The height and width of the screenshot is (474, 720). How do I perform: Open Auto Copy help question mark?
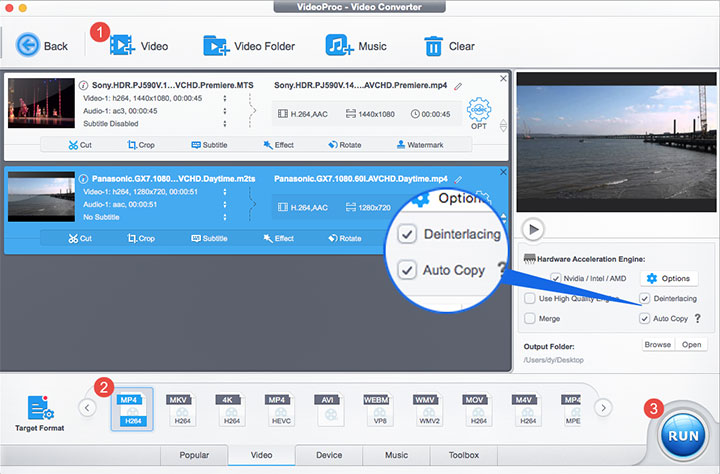point(698,318)
